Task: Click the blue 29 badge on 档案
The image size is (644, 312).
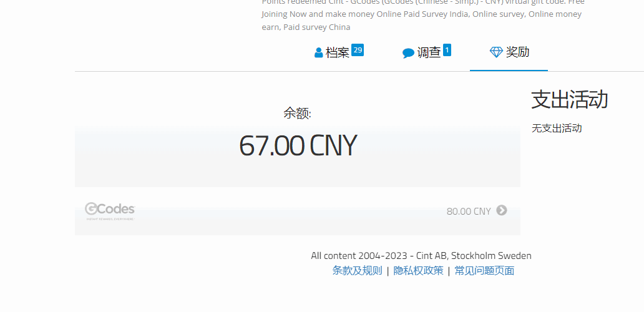Action: point(358,50)
